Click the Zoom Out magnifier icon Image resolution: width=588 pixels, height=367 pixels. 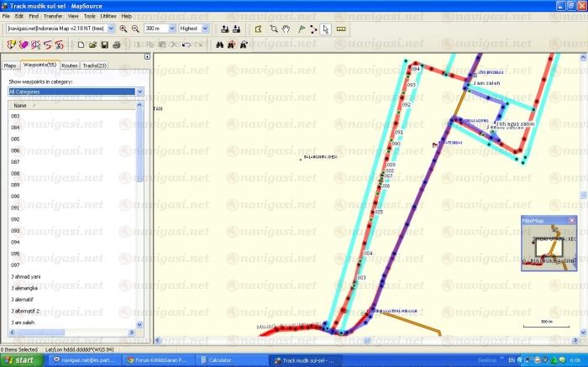point(135,28)
